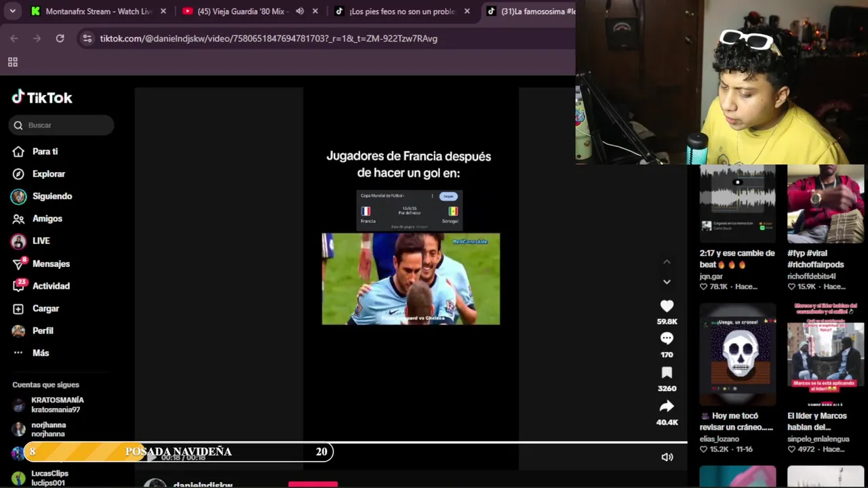Open jqn.gar creator profile link

[711, 277]
